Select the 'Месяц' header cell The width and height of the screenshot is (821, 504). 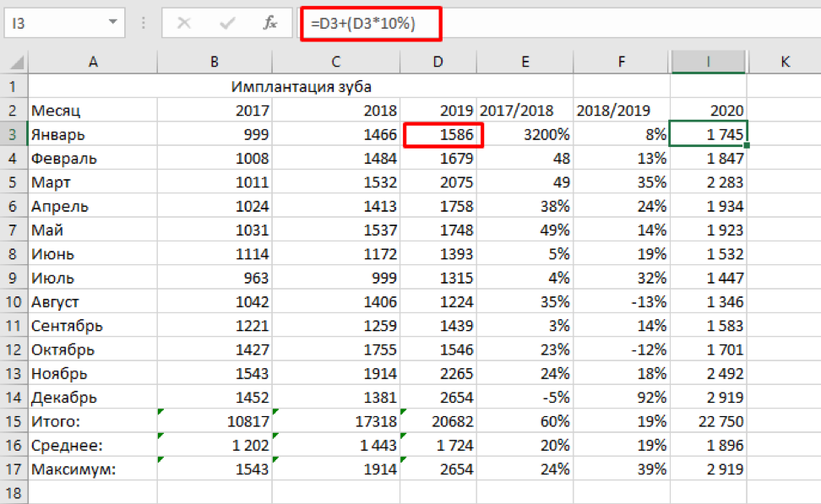(93, 111)
